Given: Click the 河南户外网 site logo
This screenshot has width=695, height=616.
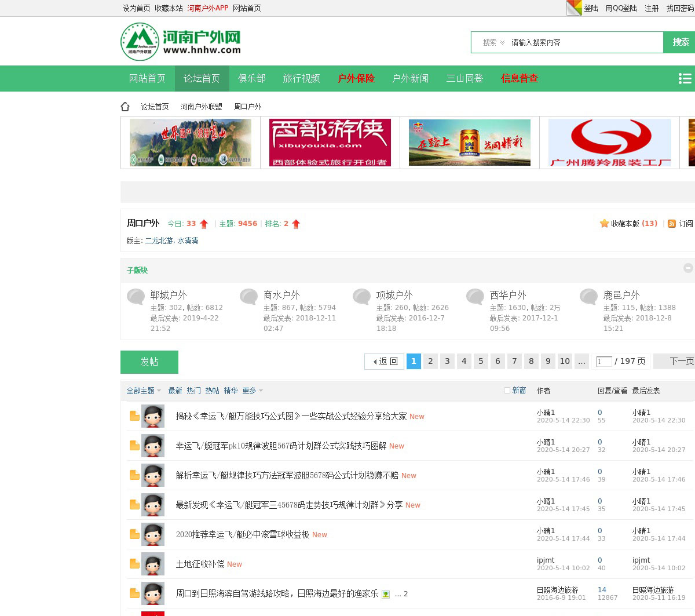Looking at the screenshot, I should [x=181, y=42].
